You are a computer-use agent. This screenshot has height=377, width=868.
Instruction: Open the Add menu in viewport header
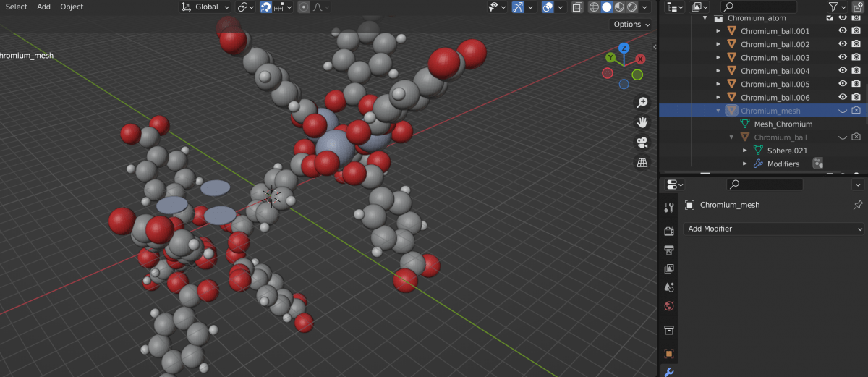pos(44,7)
